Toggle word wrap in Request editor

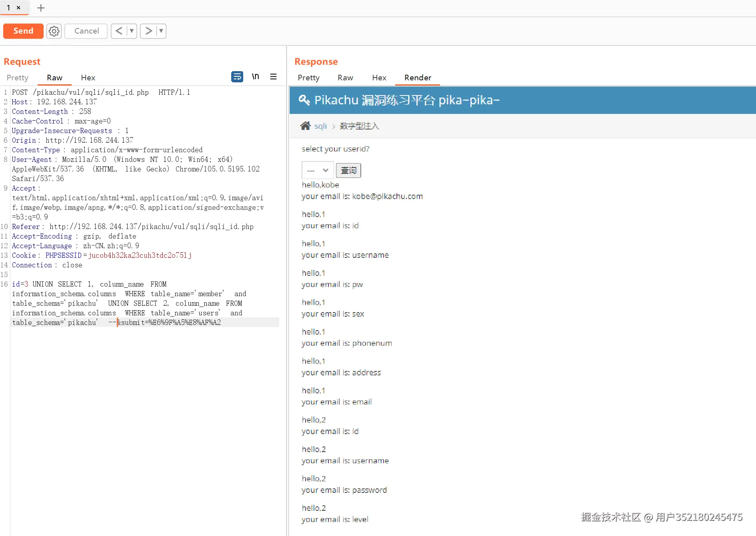237,76
